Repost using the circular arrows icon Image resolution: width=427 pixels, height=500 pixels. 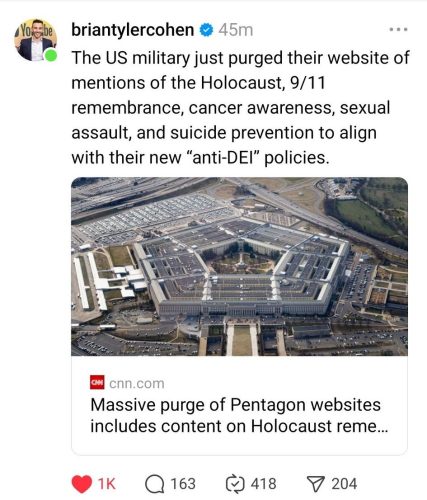pos(235,484)
